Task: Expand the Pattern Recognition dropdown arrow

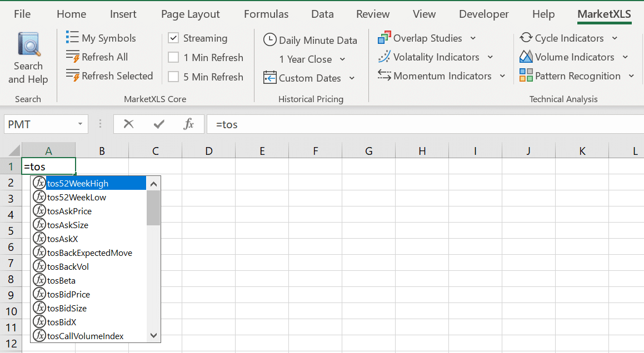Action: (632, 76)
